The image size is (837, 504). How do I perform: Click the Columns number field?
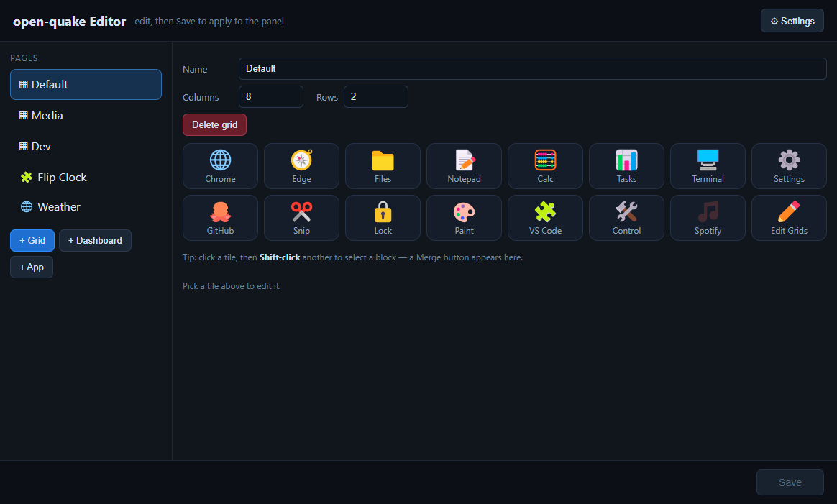[x=270, y=96]
